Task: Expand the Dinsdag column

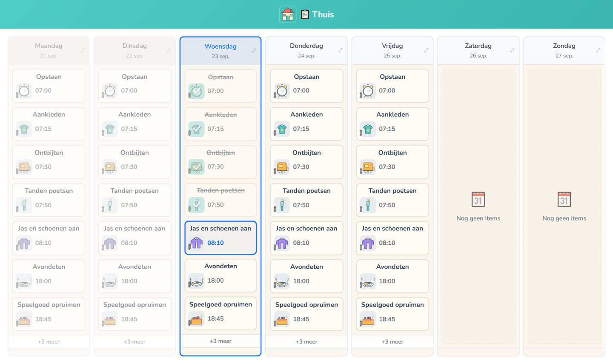Action: coord(169,50)
